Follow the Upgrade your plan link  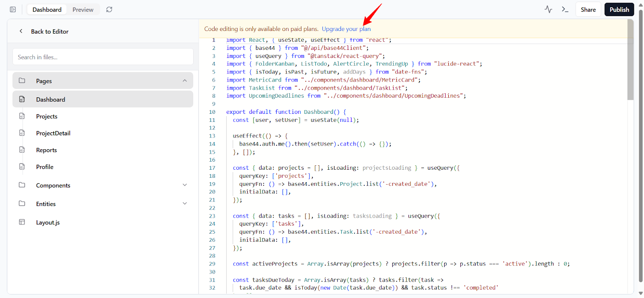[346, 29]
